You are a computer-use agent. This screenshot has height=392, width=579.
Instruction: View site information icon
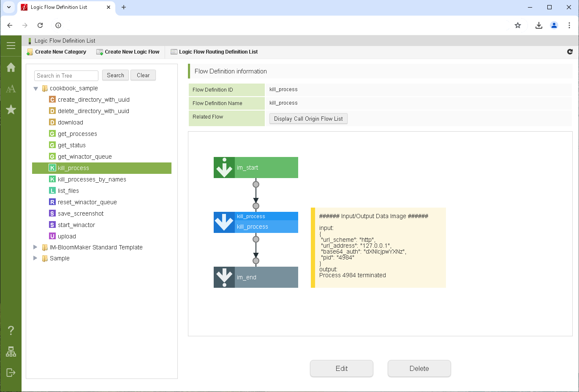pos(58,25)
